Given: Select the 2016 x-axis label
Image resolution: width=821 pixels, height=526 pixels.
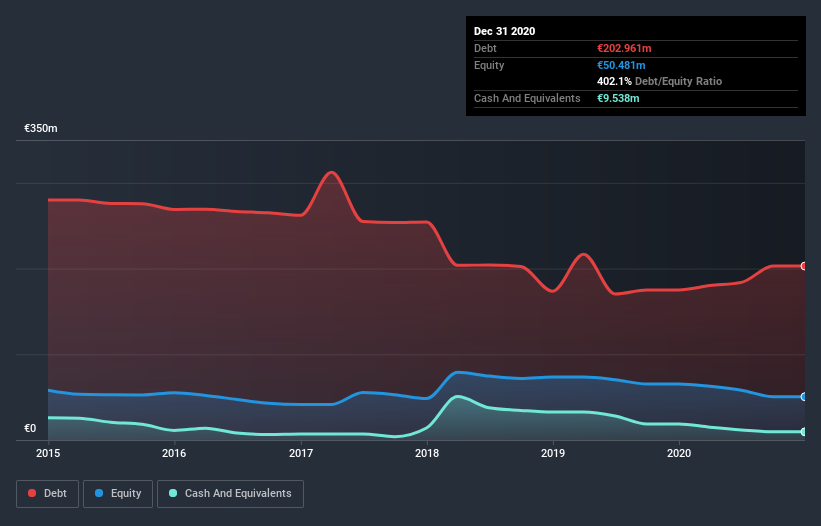Looking at the screenshot, I should (174, 453).
